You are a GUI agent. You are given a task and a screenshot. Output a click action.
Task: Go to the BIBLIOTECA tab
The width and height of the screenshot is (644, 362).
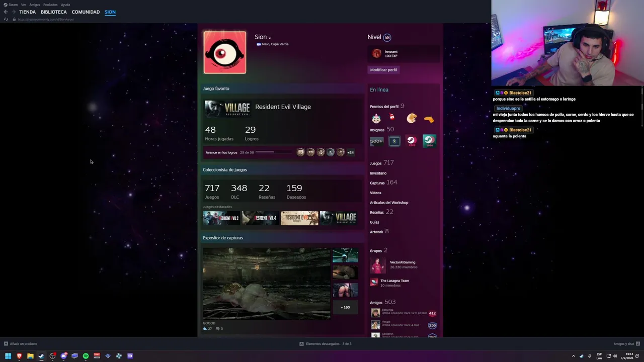click(x=54, y=12)
